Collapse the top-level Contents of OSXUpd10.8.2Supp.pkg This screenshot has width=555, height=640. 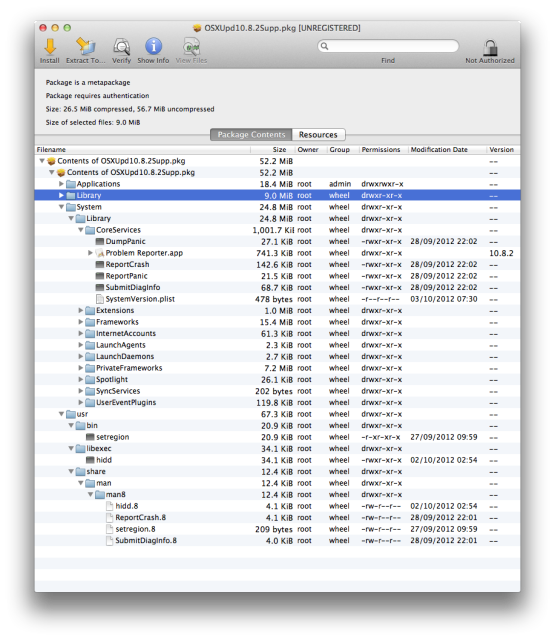pos(42,161)
